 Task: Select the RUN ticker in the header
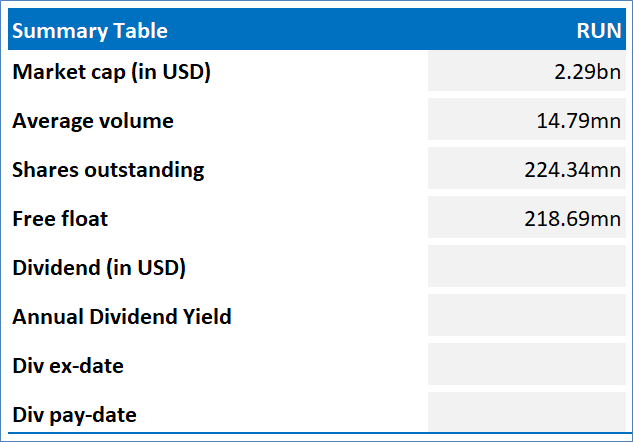pyautogui.click(x=599, y=30)
